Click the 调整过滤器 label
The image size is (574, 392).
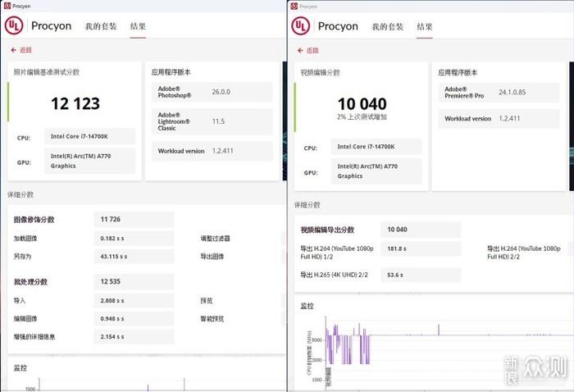[215, 239]
